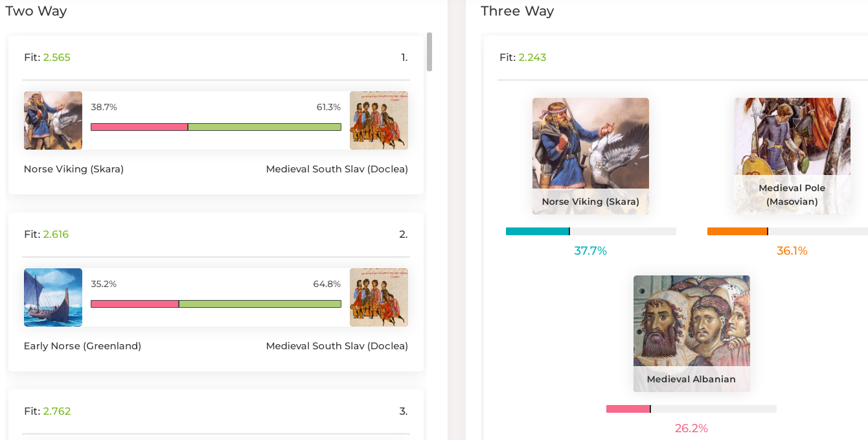Screen dimensions: 868x440
Task: Click the Two Way list scrollbar
Action: point(429,52)
